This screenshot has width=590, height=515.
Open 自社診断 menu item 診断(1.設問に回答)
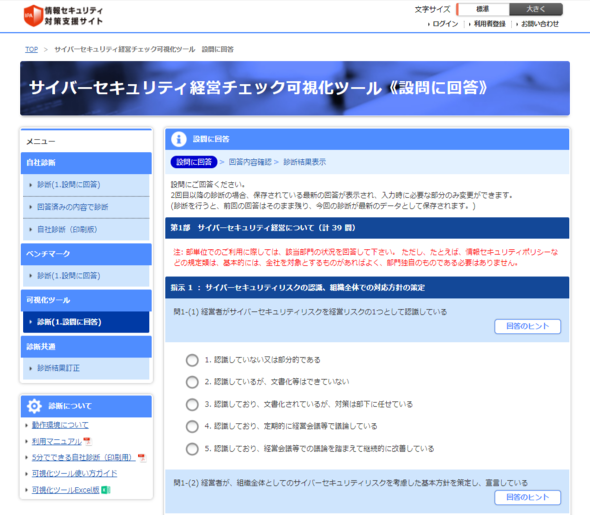click(x=86, y=185)
